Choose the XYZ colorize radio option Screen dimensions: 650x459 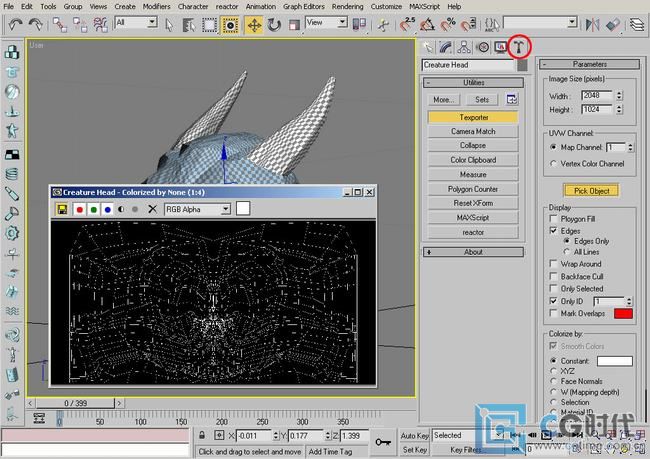553,371
